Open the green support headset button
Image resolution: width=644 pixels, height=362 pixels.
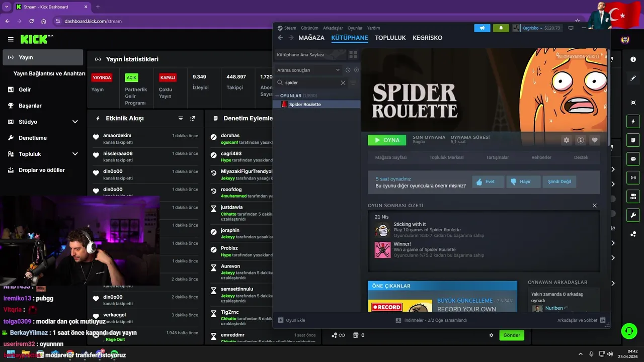tap(629, 331)
